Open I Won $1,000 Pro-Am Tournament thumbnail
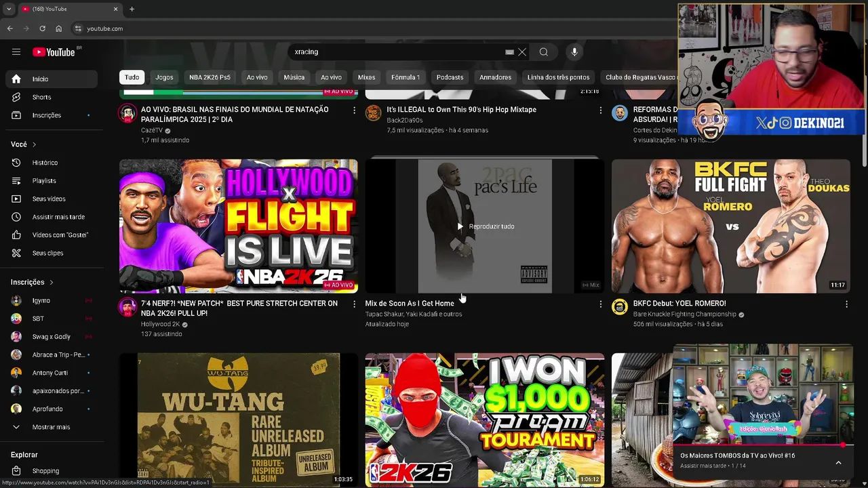This screenshot has width=868, height=488. pos(485,420)
